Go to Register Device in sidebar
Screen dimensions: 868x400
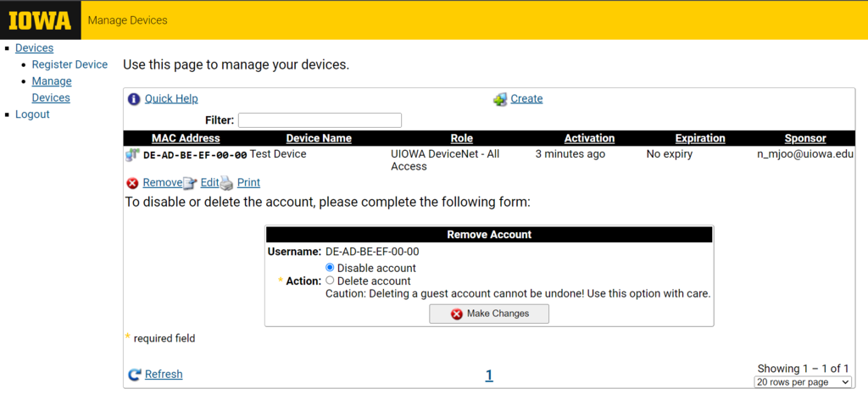click(x=70, y=64)
